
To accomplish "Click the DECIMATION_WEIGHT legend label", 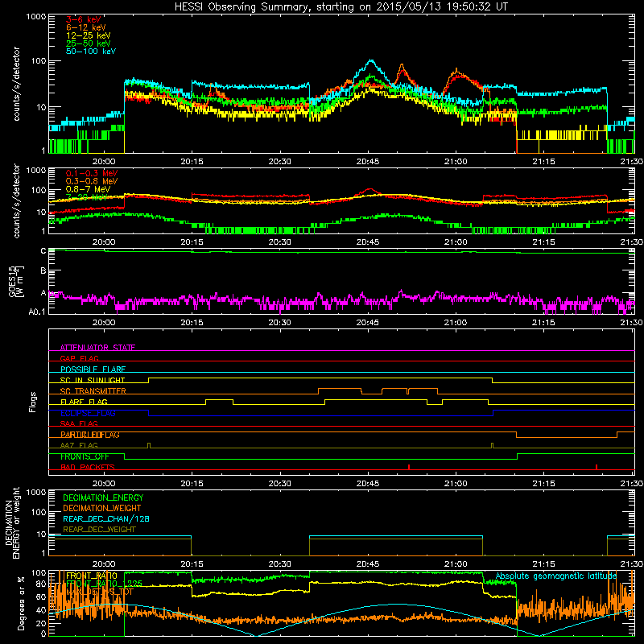I will (102, 509).
